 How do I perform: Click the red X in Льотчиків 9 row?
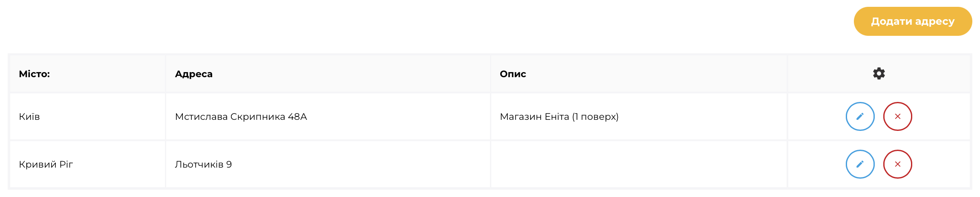897,164
